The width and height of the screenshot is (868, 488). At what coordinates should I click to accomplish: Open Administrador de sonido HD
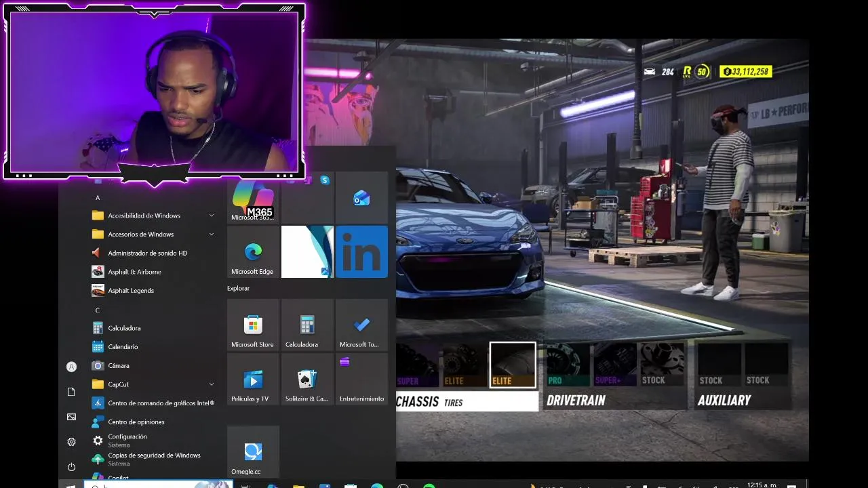[154, 253]
